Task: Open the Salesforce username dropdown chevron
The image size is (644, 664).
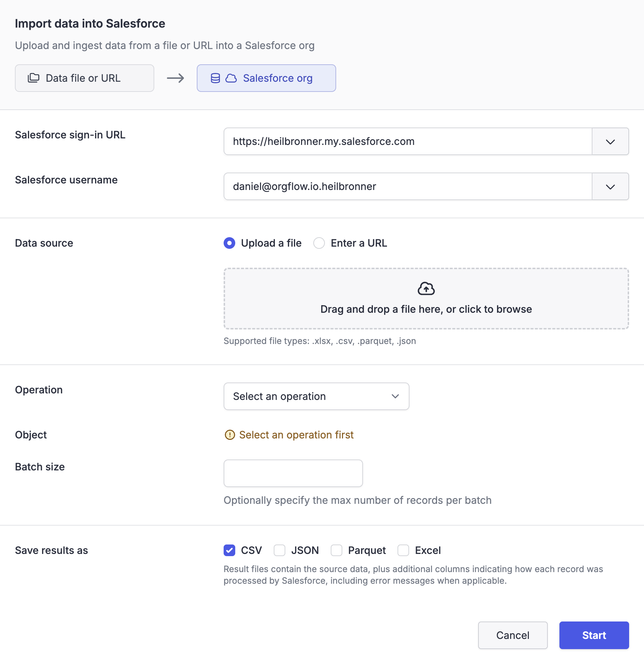Action: (610, 187)
